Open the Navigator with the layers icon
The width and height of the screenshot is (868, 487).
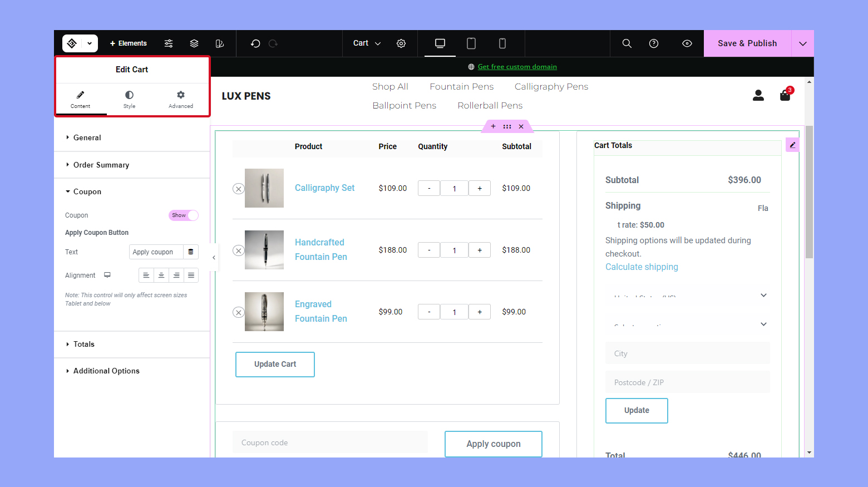tap(194, 43)
